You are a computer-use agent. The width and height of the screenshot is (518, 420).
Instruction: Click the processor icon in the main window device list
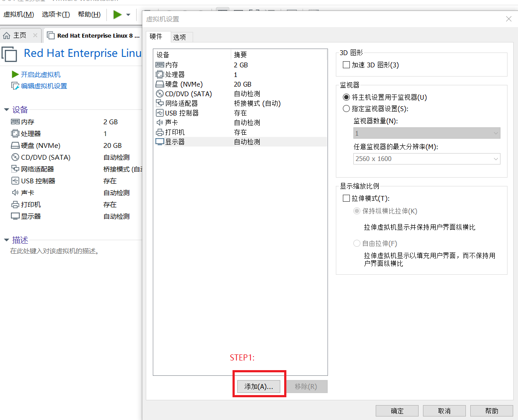[15, 133]
